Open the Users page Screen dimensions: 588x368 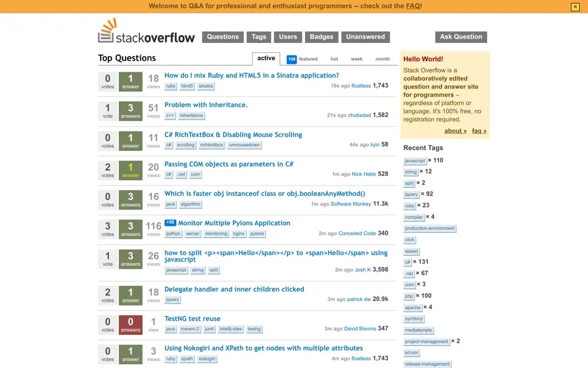tap(288, 37)
